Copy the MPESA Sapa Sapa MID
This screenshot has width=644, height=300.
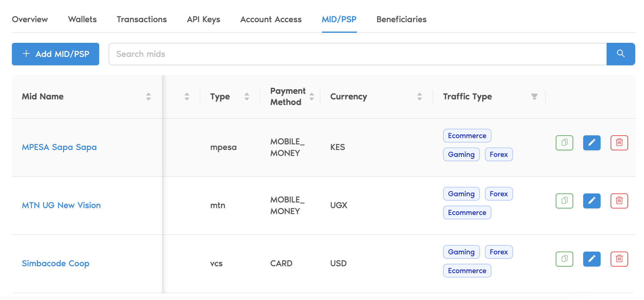pos(564,143)
